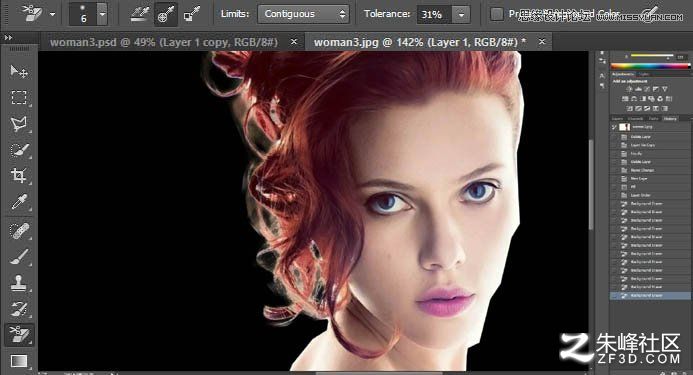
Task: Select the Crop tool
Action: tap(18, 176)
